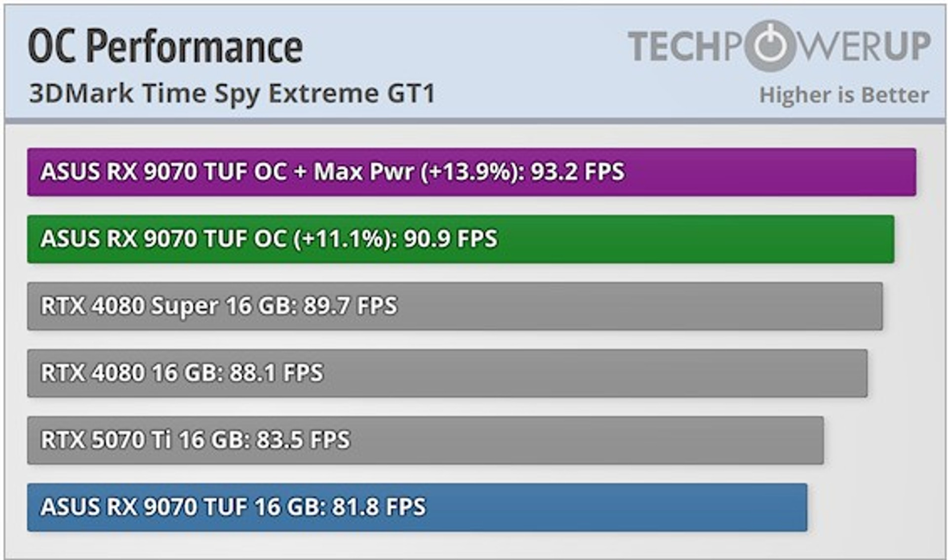948x560 pixels.
Task: Click the 83.5 FPS value text
Action: click(303, 440)
